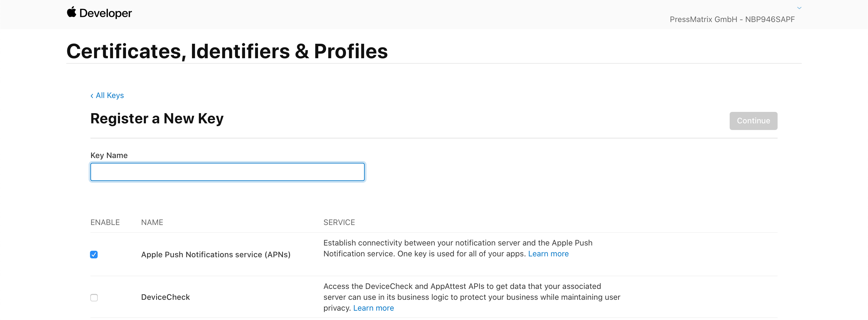
Task: Open the PressMatrix GmbH team menu
Action: pos(732,19)
